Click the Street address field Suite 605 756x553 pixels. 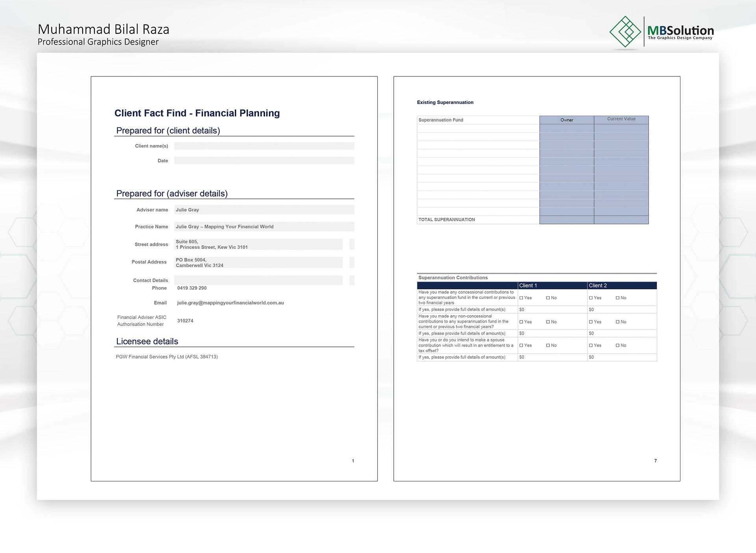coord(258,244)
